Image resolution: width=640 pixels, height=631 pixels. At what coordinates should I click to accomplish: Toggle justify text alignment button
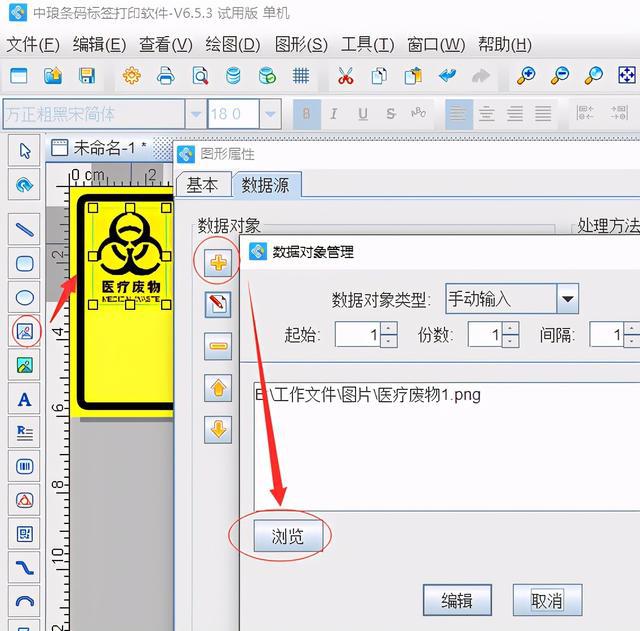coord(543,114)
